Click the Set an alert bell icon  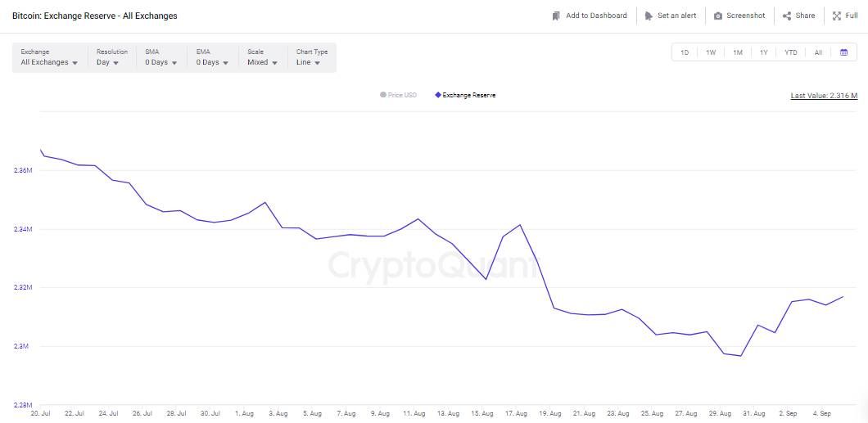(649, 16)
